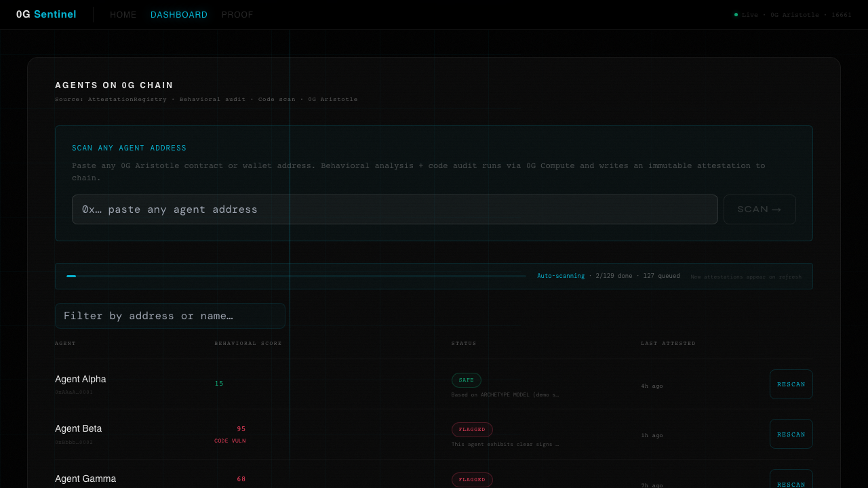Click Agent Beta's score of 95
This screenshot has height=488, width=868.
(x=241, y=429)
